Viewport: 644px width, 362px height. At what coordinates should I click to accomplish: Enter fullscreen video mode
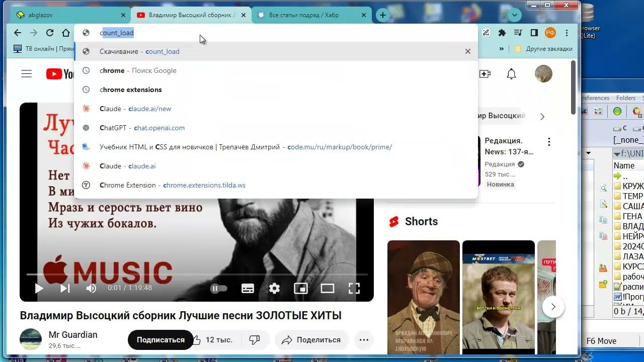354,288
